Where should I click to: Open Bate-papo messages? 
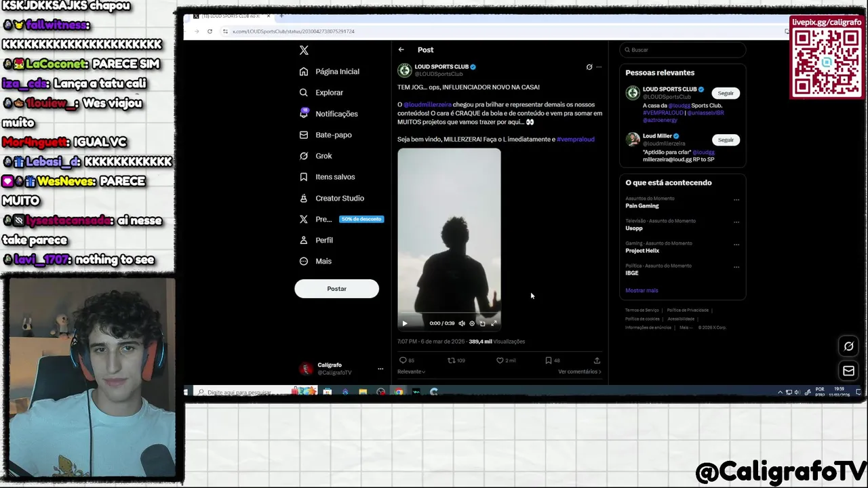[x=325, y=135]
